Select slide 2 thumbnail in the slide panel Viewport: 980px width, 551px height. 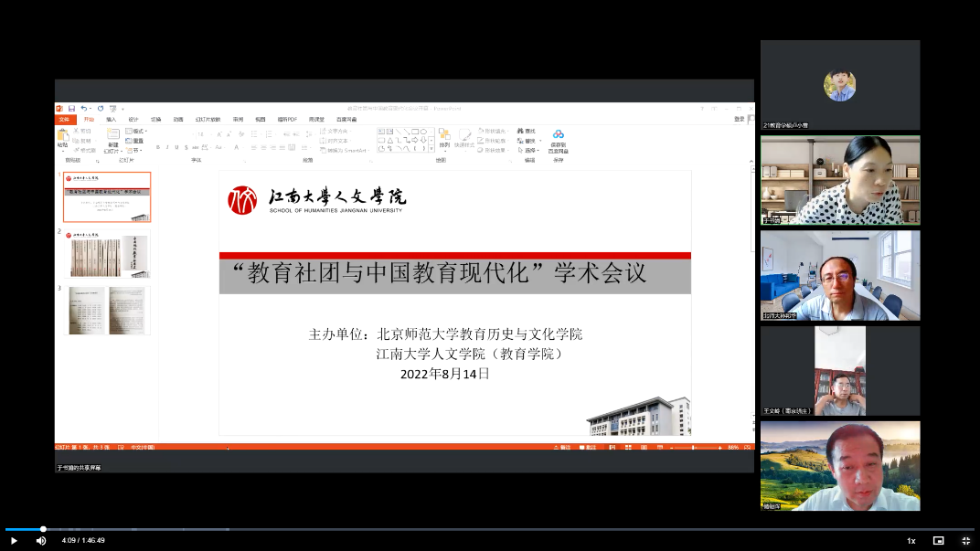click(x=109, y=255)
